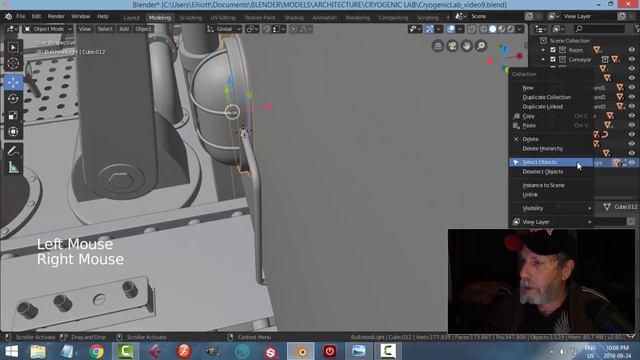Open the viewport Add menu
The width and height of the screenshot is (640, 360).
tap(124, 29)
